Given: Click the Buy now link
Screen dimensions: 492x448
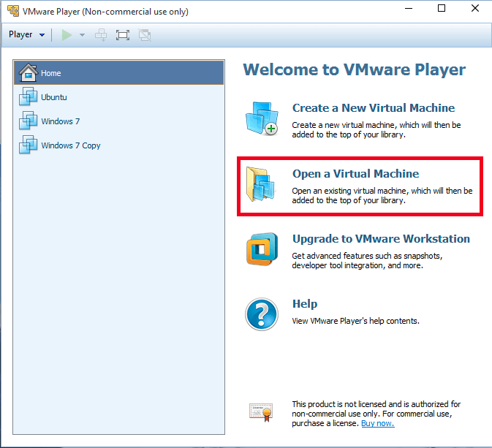Looking at the screenshot, I should (378, 424).
